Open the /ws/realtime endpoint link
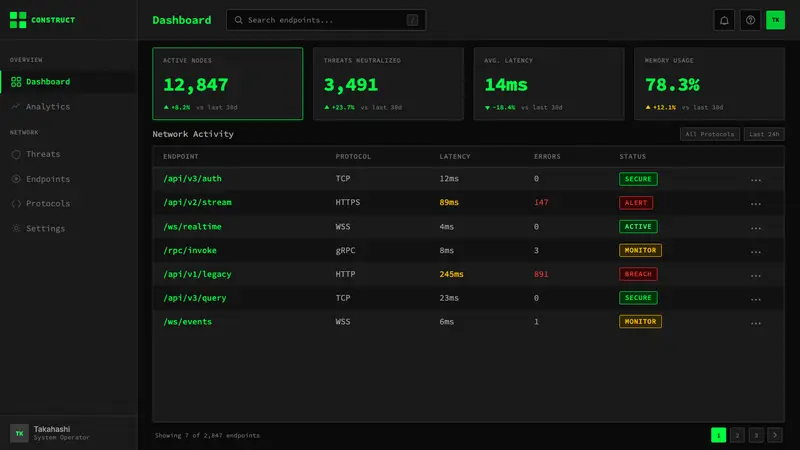Screen dimensions: 800x450 (192, 227)
